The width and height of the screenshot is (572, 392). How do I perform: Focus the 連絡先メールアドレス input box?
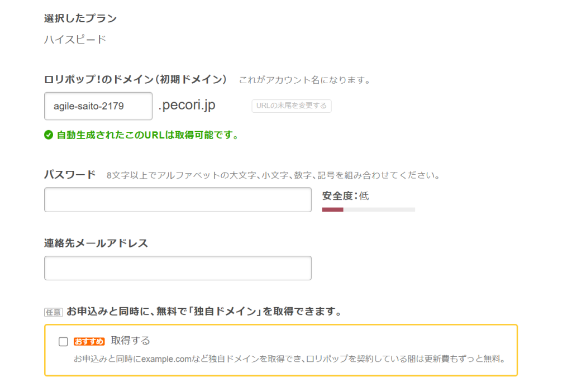178,268
